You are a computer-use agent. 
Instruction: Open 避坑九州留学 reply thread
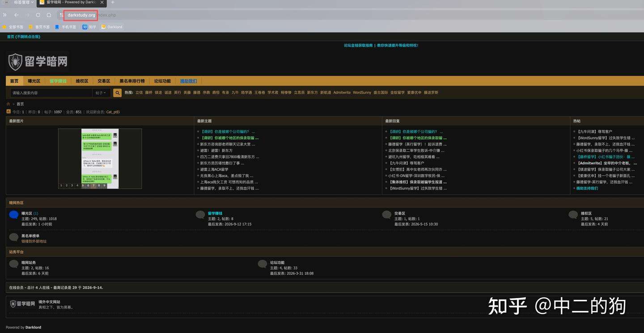pos(414,157)
